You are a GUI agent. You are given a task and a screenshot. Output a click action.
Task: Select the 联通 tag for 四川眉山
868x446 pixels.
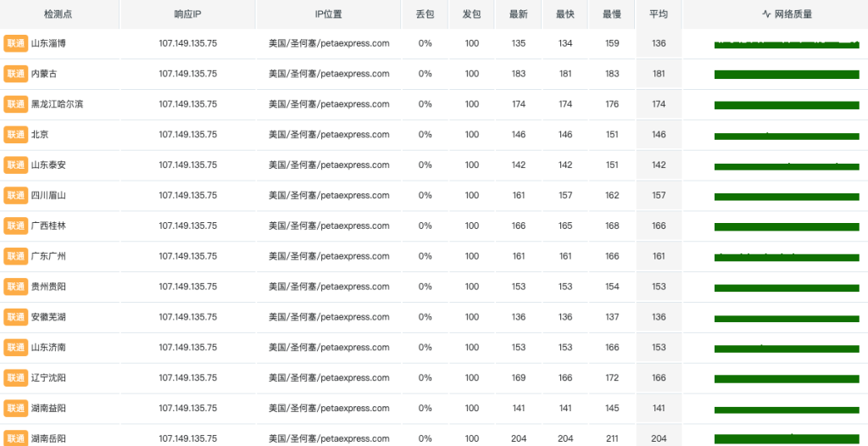coord(16,196)
